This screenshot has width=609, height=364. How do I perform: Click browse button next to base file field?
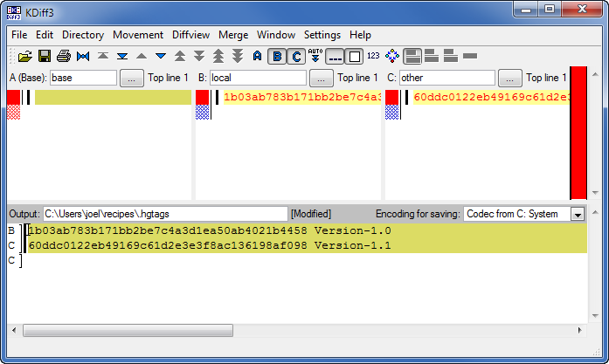(x=131, y=78)
